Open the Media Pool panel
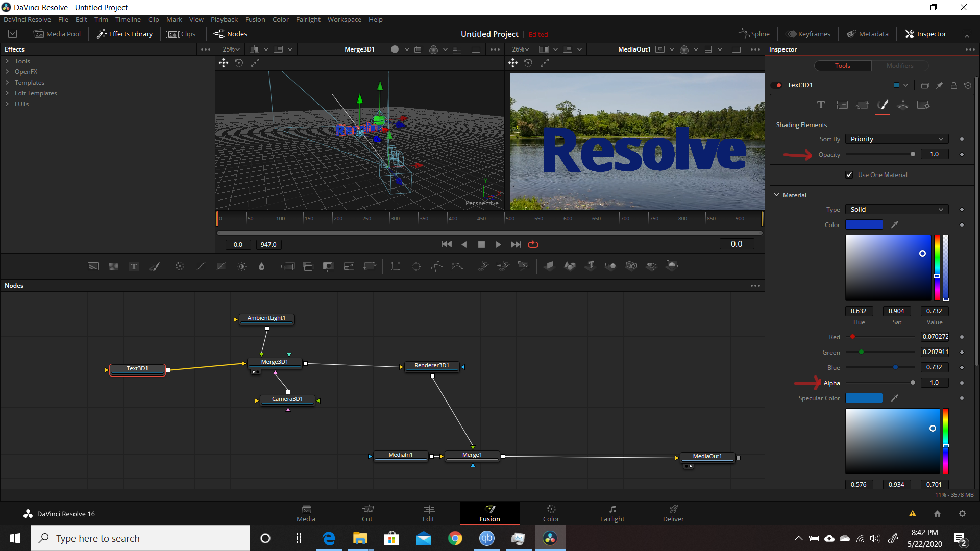The height and width of the screenshot is (551, 980). pyautogui.click(x=57, y=34)
